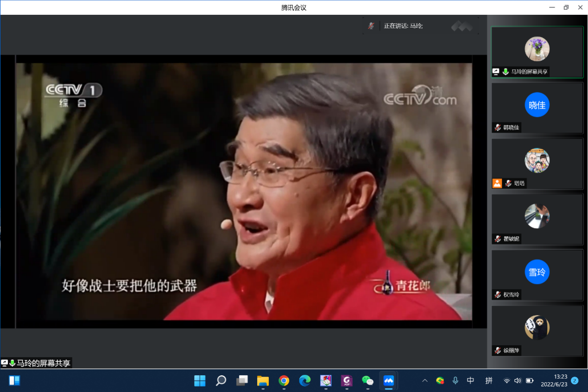Viewport: 588px width, 392px height.
Task: Select 马玲's flower avatar thumbnail
Action: pyautogui.click(x=537, y=49)
